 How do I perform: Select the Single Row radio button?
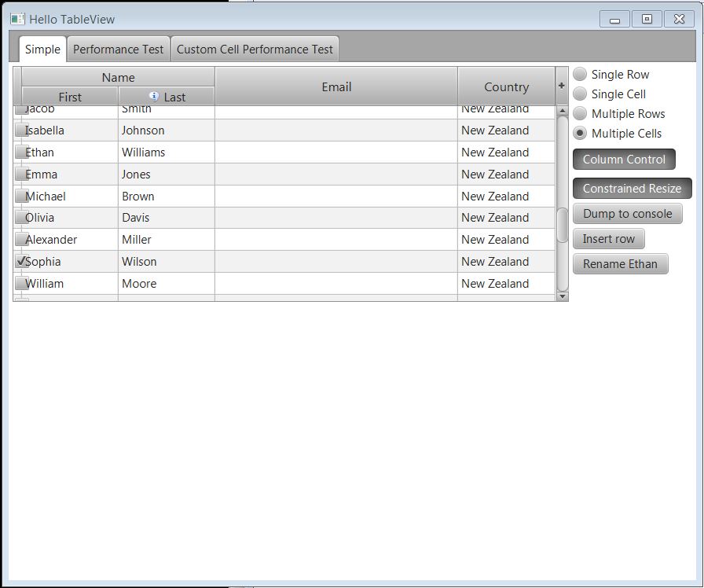click(x=581, y=75)
